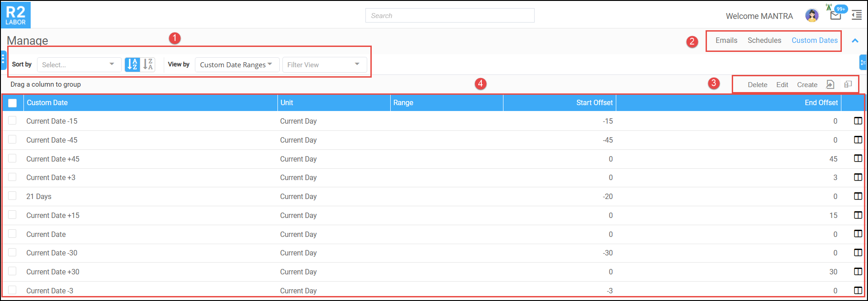This screenshot has height=301, width=868.
Task: Open column panel icon for 21 Days row
Action: [x=858, y=196]
